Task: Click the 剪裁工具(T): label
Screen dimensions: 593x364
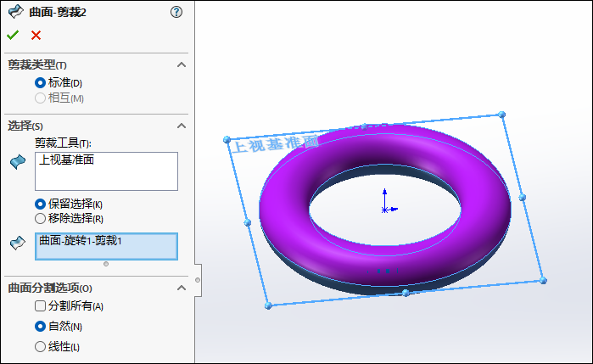Action: [63, 143]
